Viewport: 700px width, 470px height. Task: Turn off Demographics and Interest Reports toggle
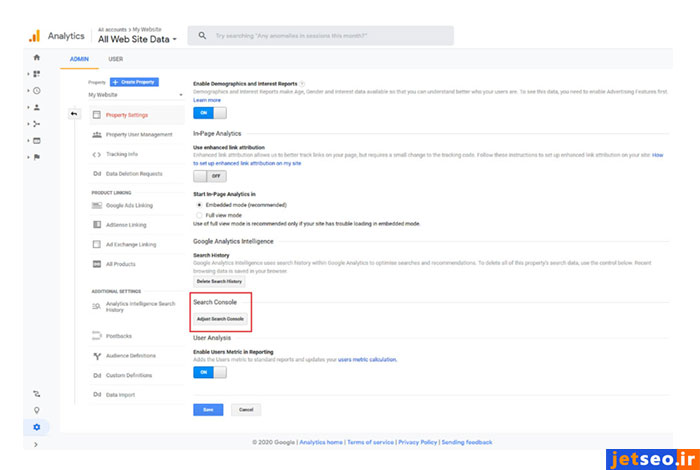click(x=209, y=113)
